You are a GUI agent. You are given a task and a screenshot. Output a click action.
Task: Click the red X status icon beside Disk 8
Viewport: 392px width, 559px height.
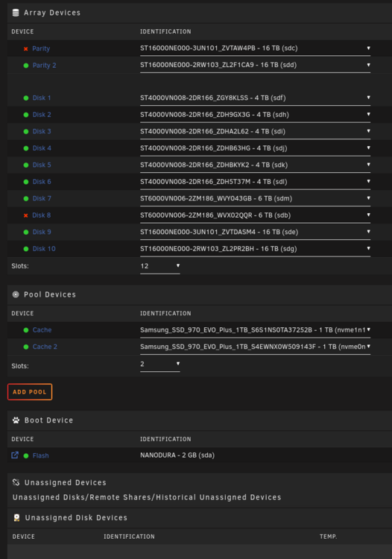tap(25, 215)
